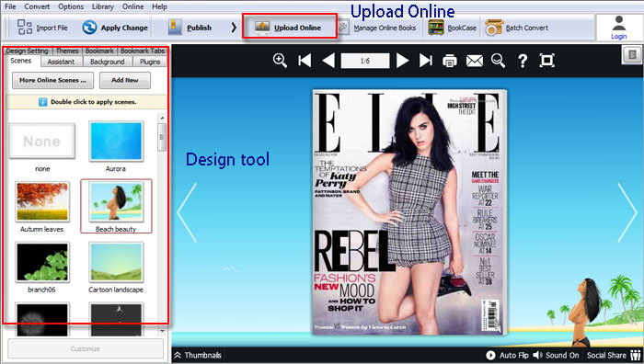Click the bookmark panel icon at top right
The height and width of the screenshot is (364, 644).
click(x=633, y=55)
